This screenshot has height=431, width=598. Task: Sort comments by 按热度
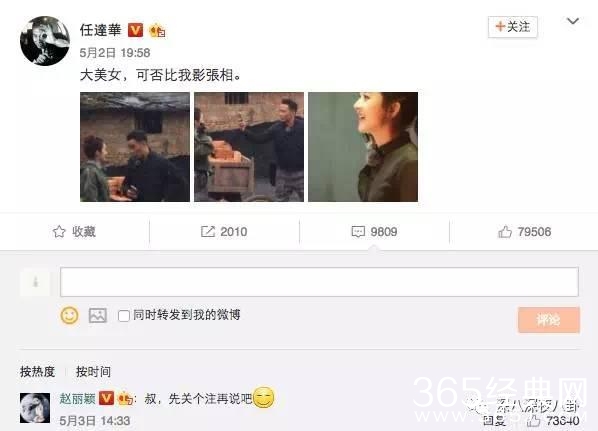(37, 371)
